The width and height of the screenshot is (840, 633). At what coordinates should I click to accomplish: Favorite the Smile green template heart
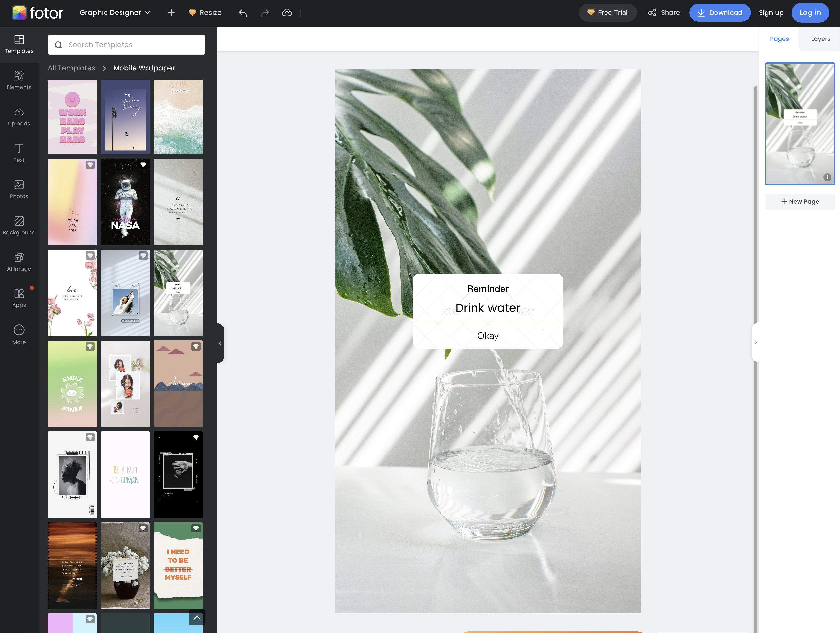[x=90, y=347]
